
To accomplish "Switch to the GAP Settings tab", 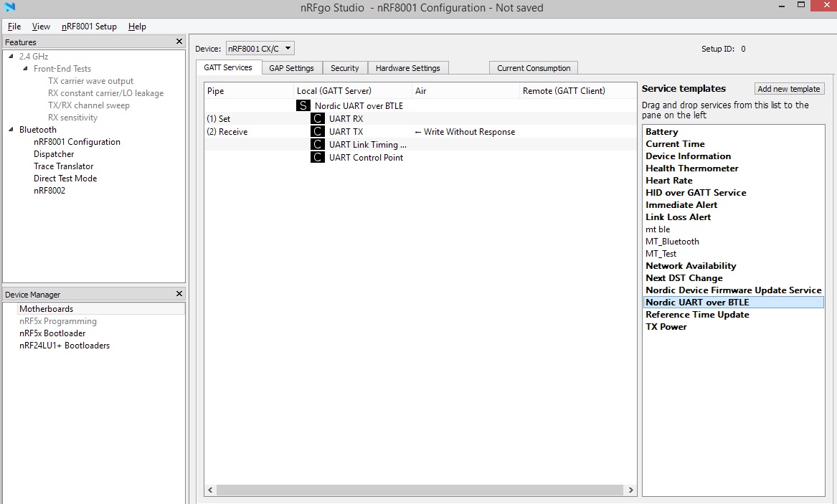I will pyautogui.click(x=291, y=68).
